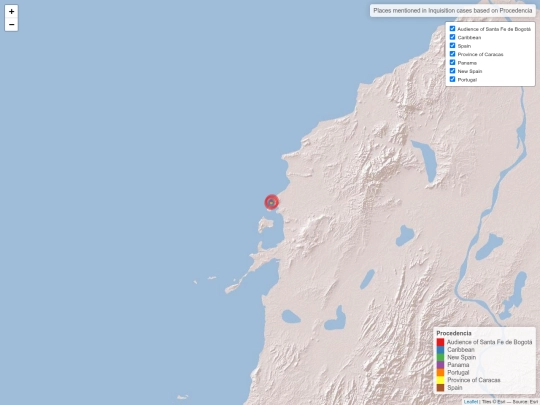Click 'Audience of Santa Fe de Bogotá' legend label
The width and height of the screenshot is (540, 405).
(489, 342)
